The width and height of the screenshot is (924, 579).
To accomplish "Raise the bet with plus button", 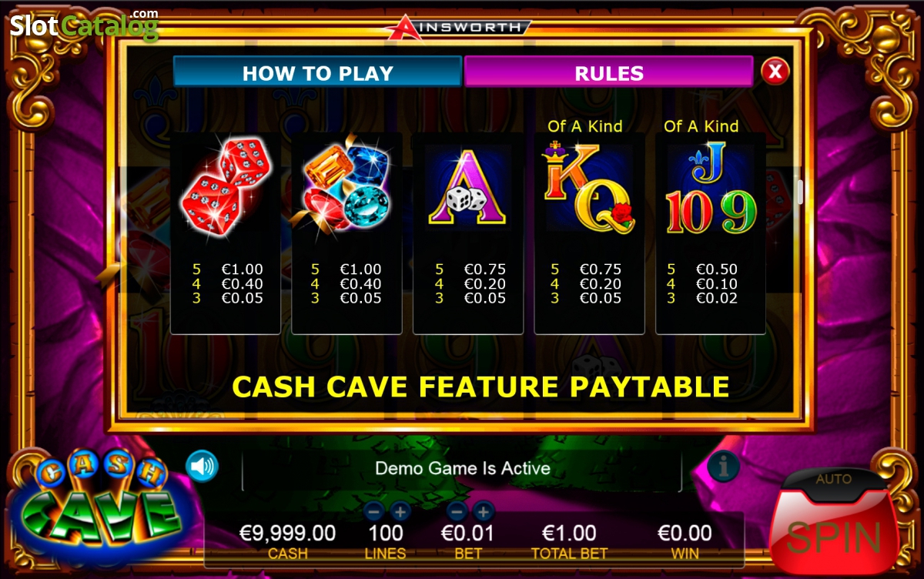I will (484, 511).
